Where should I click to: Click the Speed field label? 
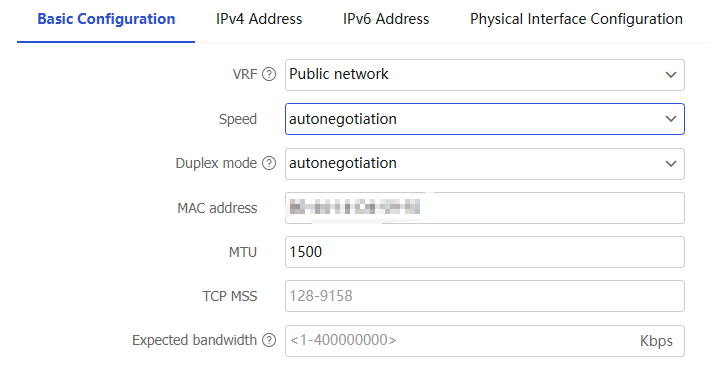click(238, 119)
